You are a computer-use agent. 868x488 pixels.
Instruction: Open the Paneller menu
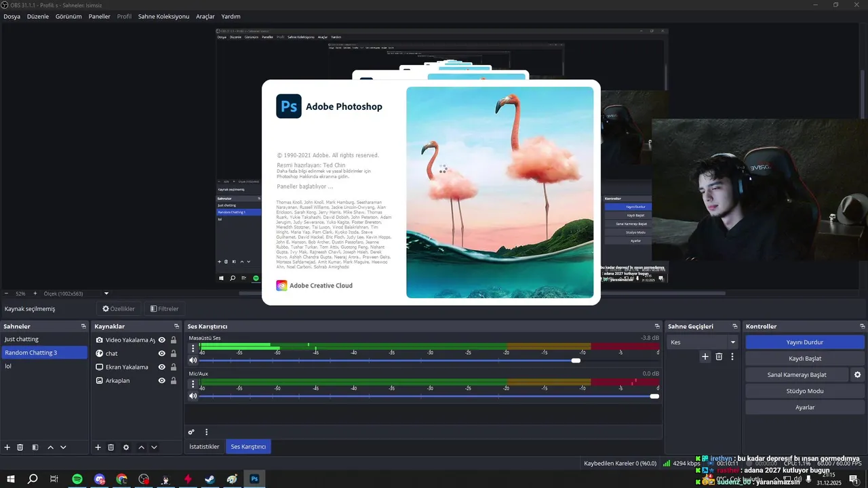[x=99, y=16]
